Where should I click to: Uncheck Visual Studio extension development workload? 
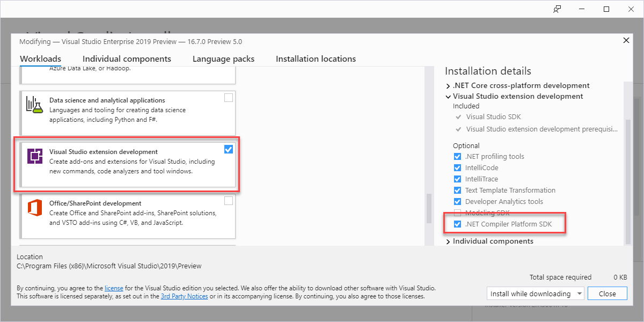click(x=229, y=149)
